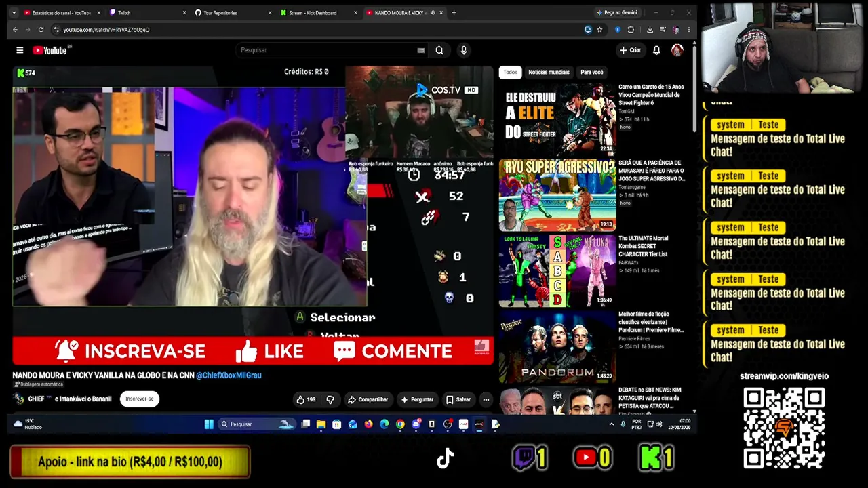868x488 pixels.
Task: Click the Salvar button
Action: (x=458, y=399)
